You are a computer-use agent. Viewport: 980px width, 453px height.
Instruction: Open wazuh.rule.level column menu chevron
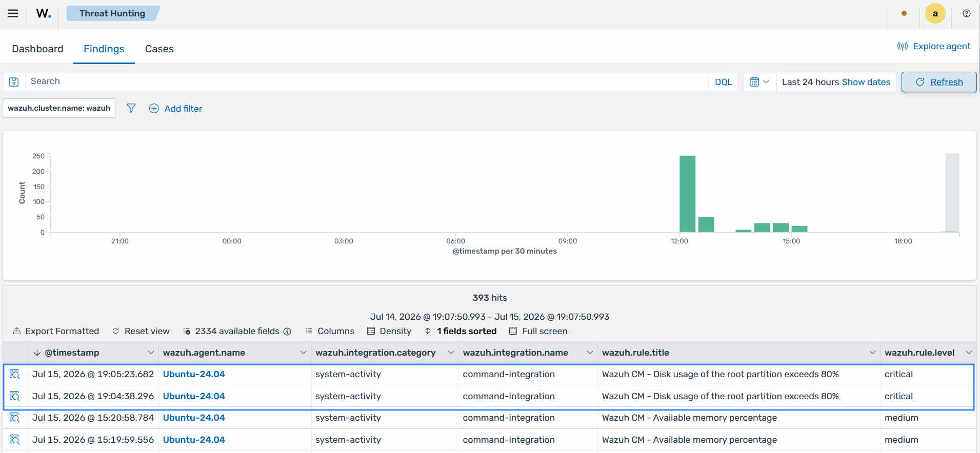coord(969,353)
